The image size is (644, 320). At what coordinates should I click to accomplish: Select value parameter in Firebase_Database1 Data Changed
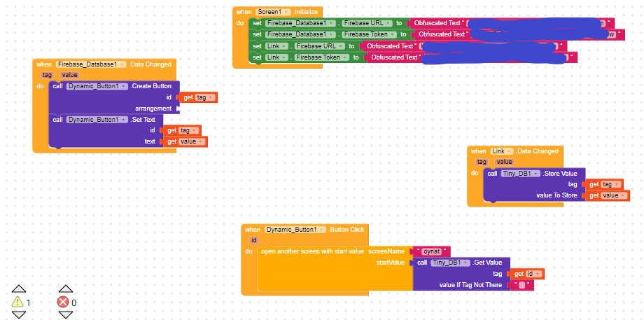pos(69,75)
